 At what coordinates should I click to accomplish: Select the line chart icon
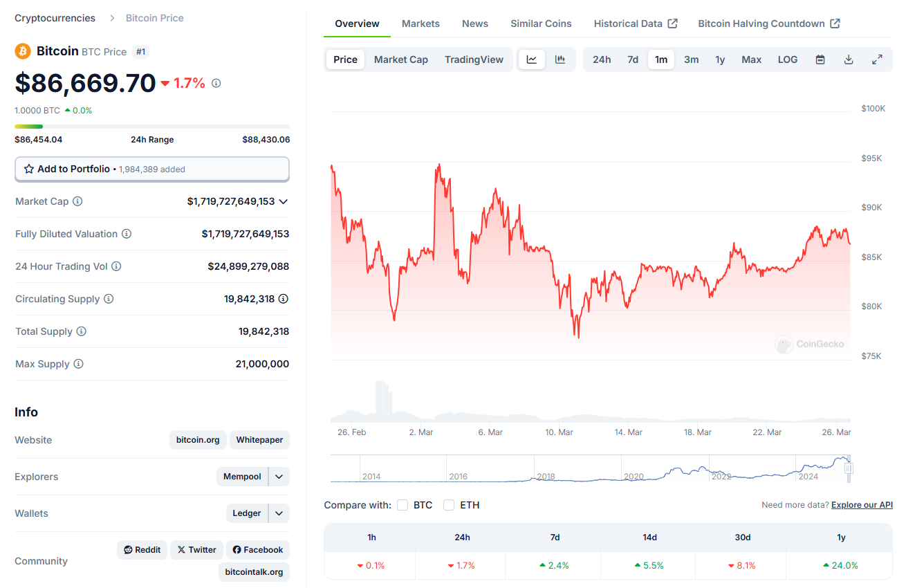pyautogui.click(x=532, y=59)
